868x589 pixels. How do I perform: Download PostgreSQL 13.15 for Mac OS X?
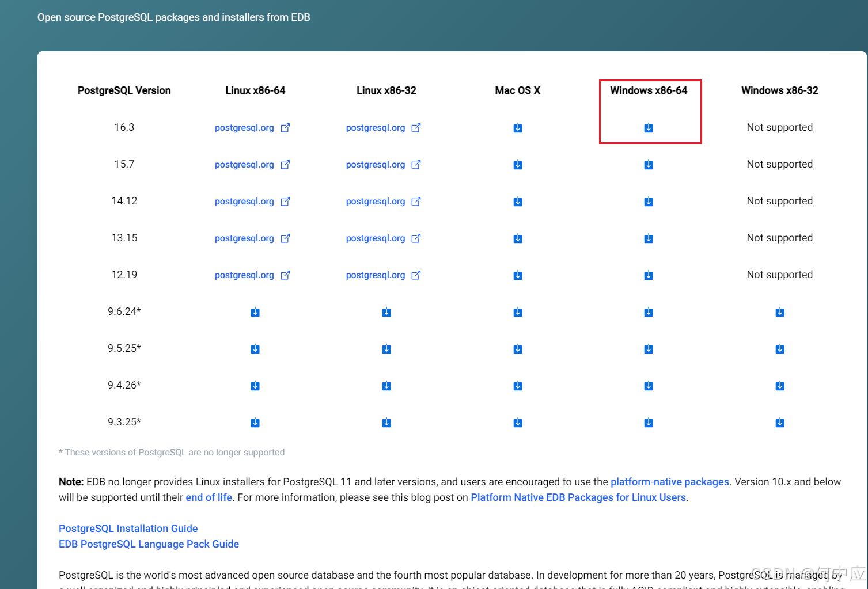(x=518, y=238)
